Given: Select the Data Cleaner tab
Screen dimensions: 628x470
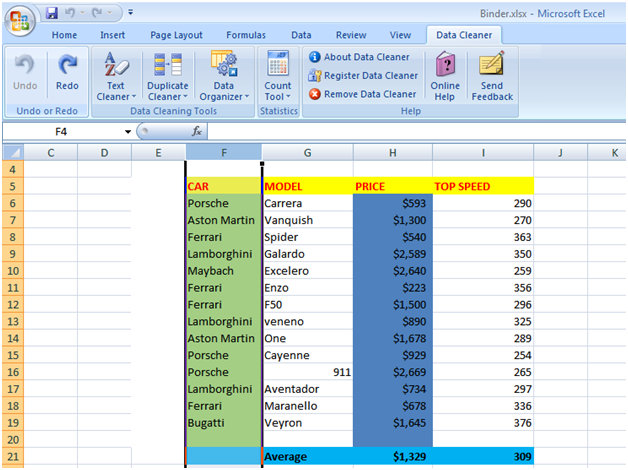Looking at the screenshot, I should coord(464,35).
